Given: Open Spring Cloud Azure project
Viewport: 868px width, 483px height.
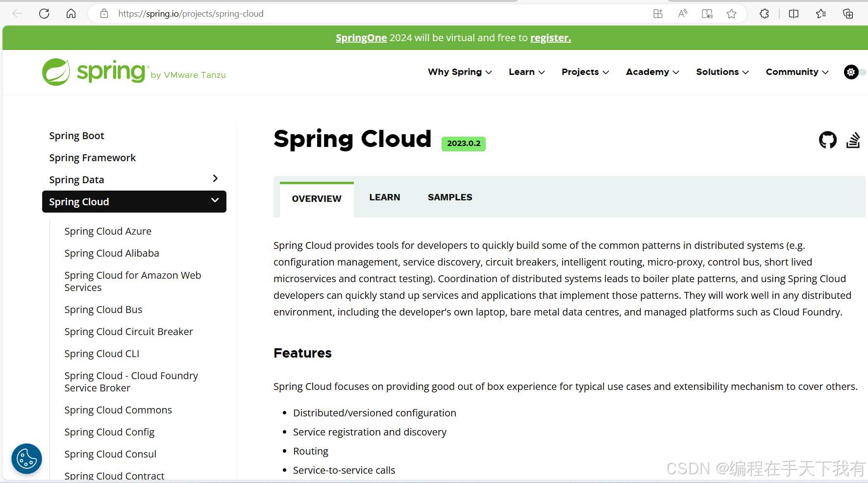Looking at the screenshot, I should pos(108,231).
